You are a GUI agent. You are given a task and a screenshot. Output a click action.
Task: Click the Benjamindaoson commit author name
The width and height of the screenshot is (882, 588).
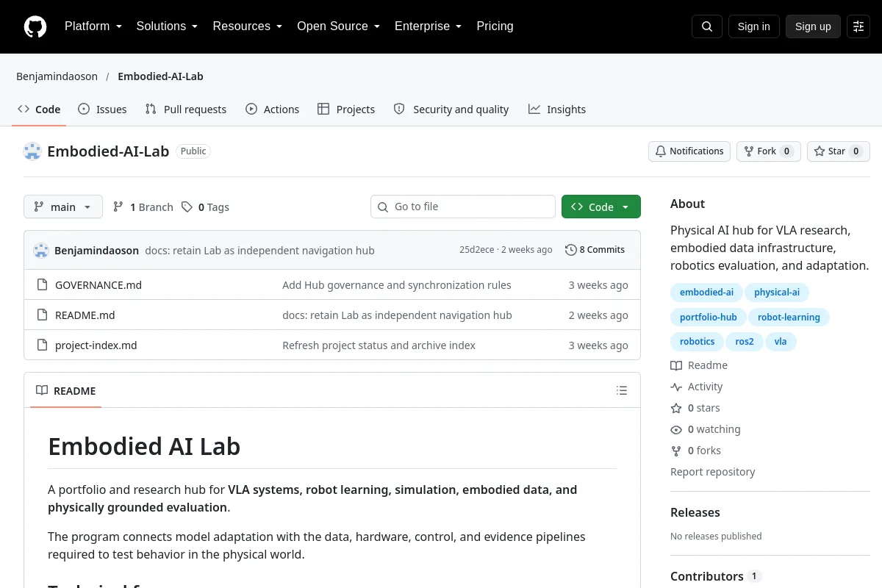(96, 251)
